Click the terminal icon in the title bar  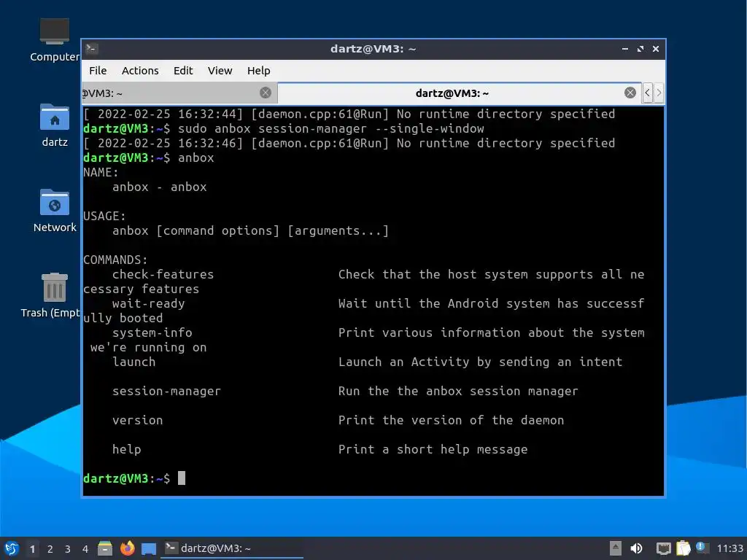pyautogui.click(x=91, y=49)
